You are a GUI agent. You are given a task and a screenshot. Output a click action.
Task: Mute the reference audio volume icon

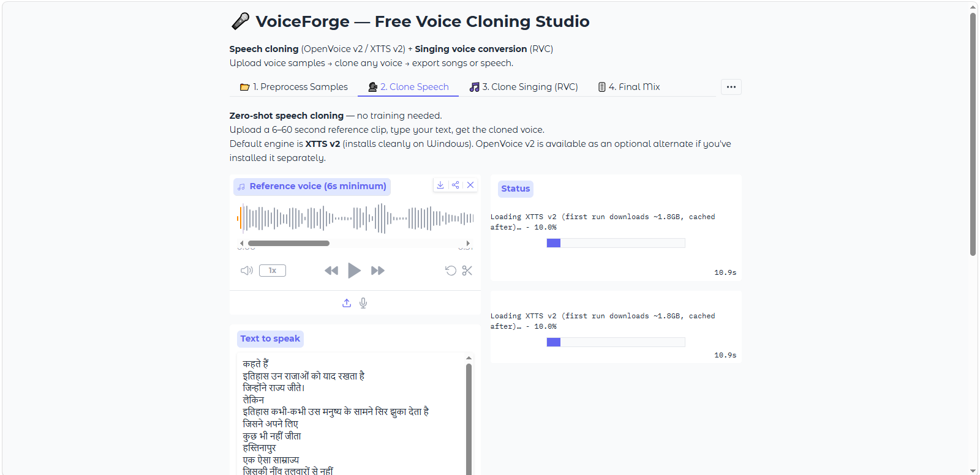[247, 271]
